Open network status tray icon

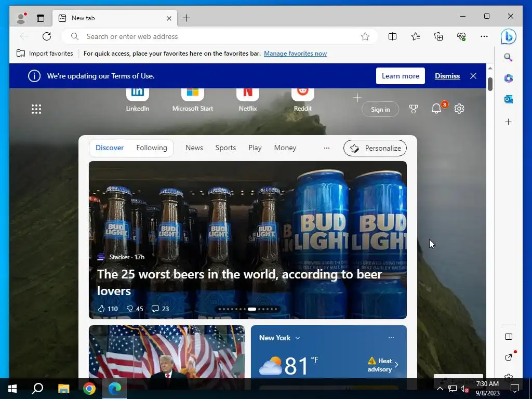[x=453, y=389]
